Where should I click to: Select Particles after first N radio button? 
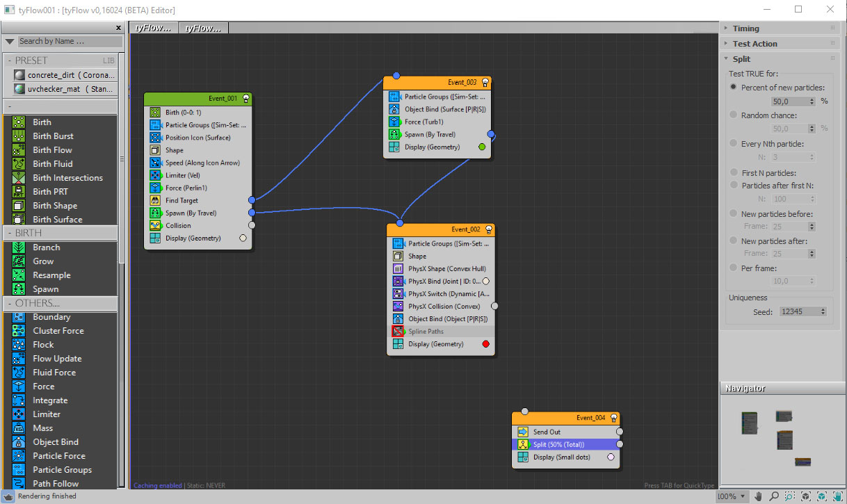coord(734,186)
